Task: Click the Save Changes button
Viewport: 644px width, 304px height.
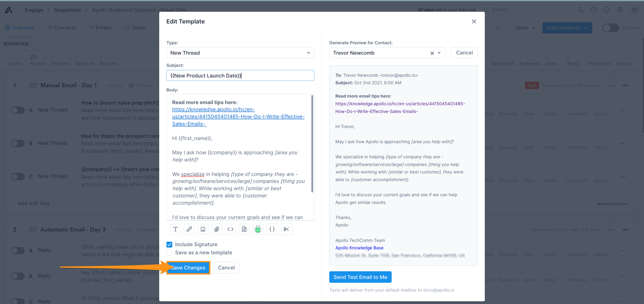Action: point(188,268)
